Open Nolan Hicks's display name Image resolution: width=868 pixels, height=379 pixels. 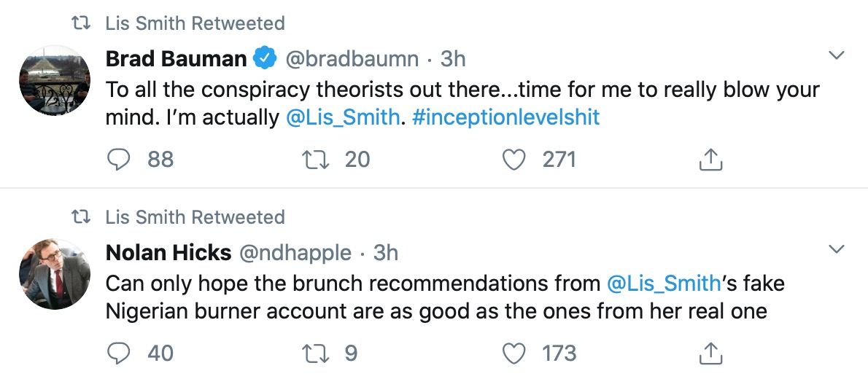168,253
